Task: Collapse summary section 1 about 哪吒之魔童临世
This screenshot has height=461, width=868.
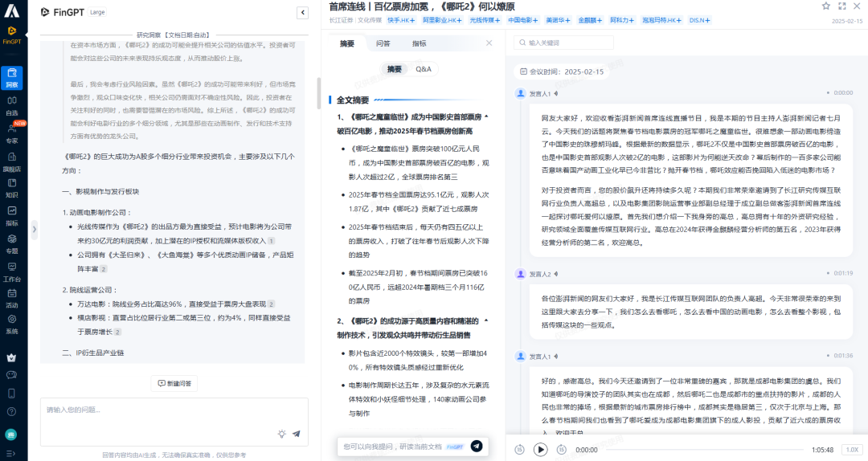Action: click(486, 116)
